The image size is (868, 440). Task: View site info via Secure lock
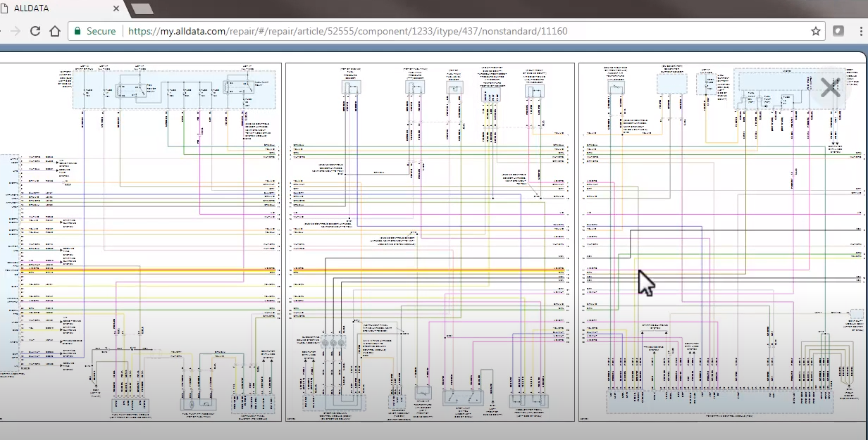click(94, 32)
